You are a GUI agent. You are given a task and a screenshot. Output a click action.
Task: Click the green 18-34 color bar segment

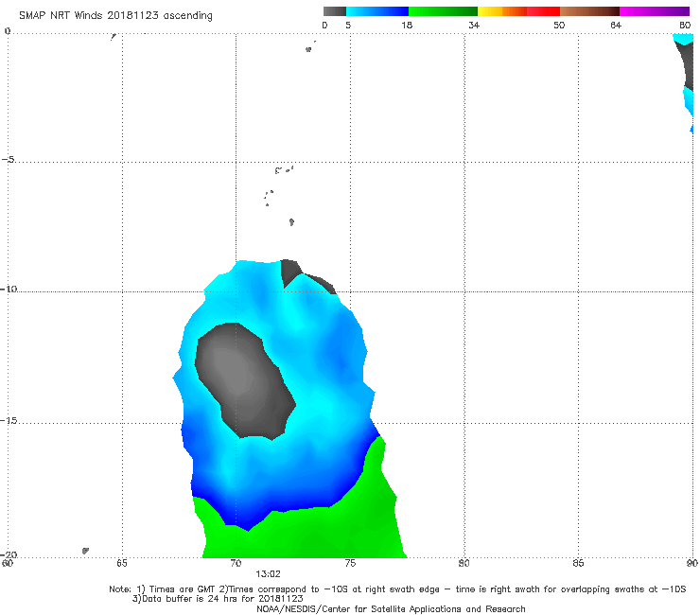443,11
